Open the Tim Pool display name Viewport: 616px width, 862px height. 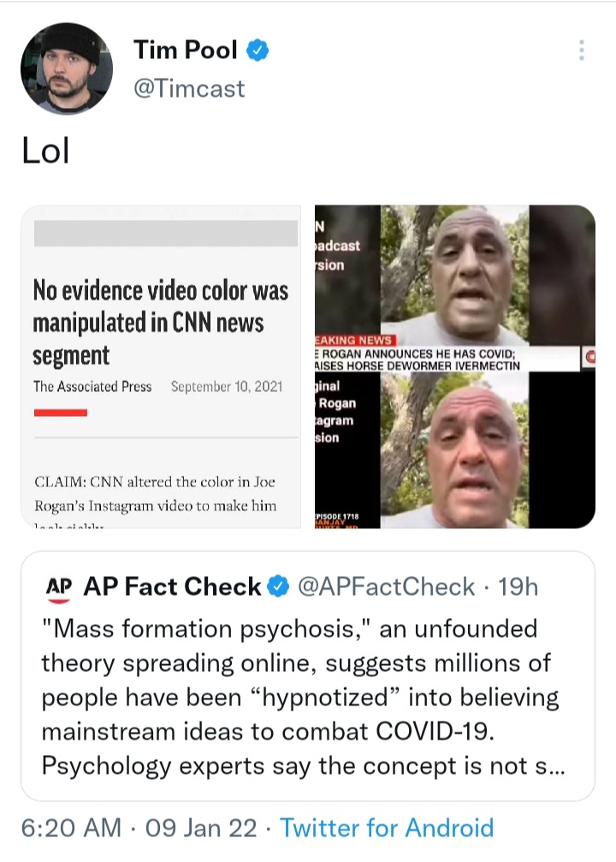(x=185, y=50)
